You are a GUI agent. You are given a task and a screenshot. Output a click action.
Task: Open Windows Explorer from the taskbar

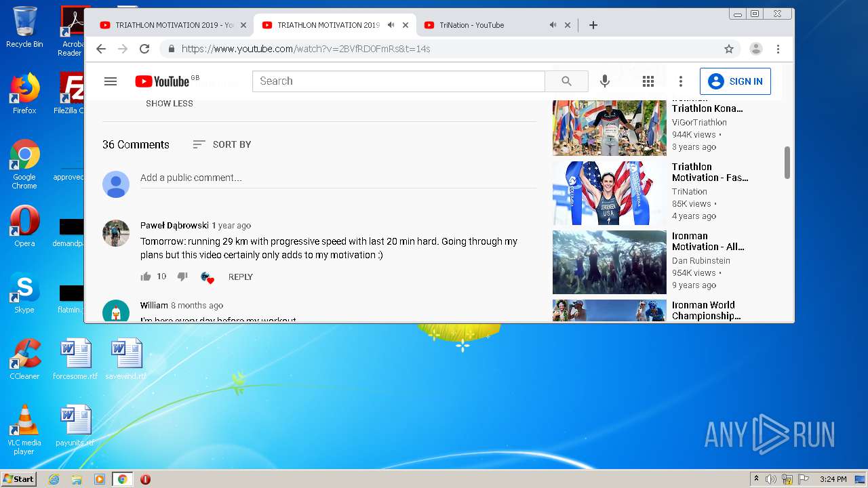pyautogui.click(x=77, y=479)
